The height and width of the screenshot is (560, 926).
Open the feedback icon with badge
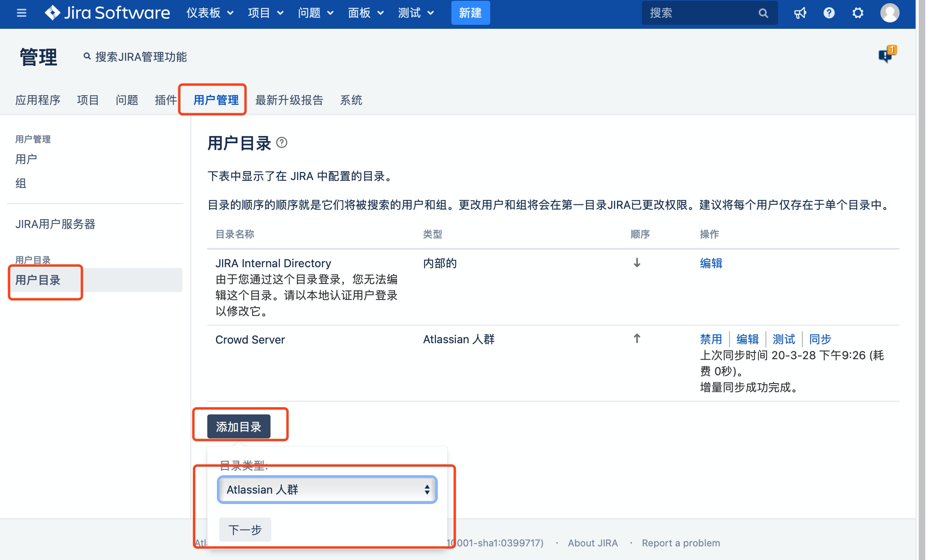[x=886, y=55]
